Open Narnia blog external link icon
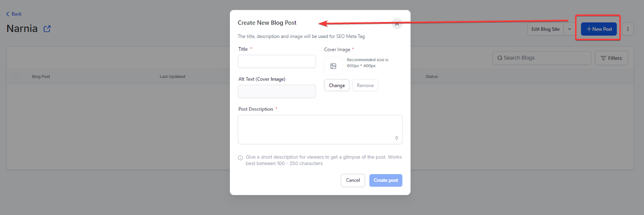 (47, 29)
